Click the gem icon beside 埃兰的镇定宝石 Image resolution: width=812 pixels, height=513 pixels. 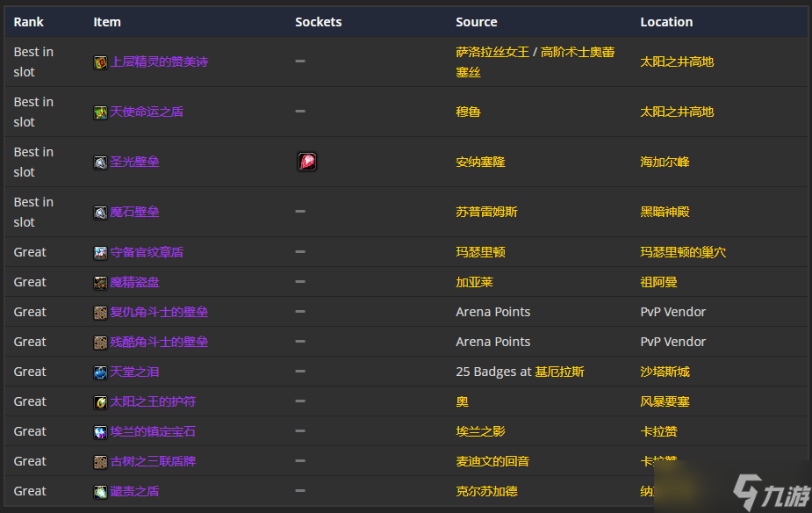(100, 432)
